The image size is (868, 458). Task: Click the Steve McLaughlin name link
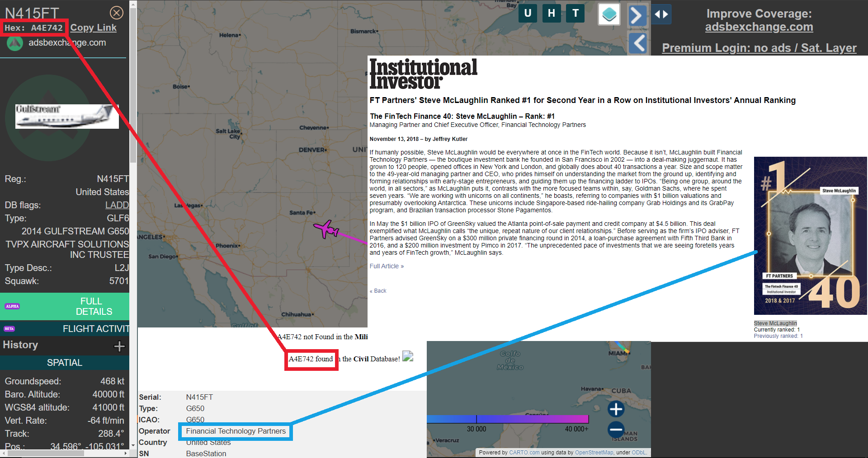[x=775, y=323]
